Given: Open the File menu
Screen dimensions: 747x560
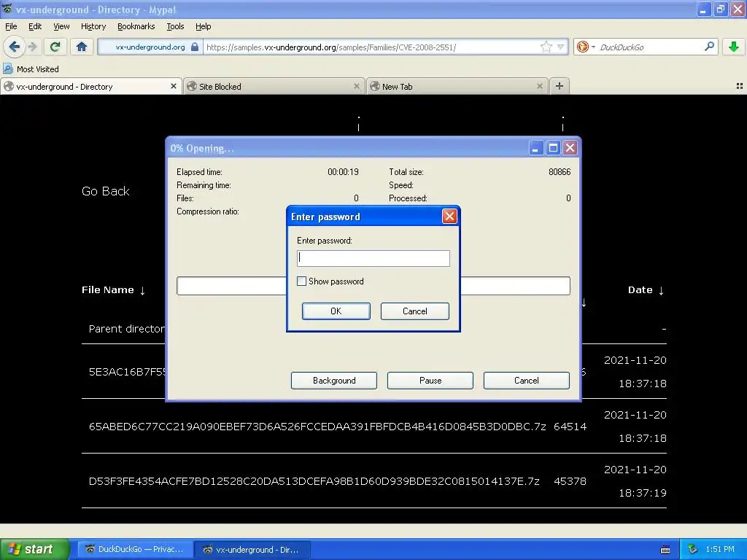Looking at the screenshot, I should 11,26.
